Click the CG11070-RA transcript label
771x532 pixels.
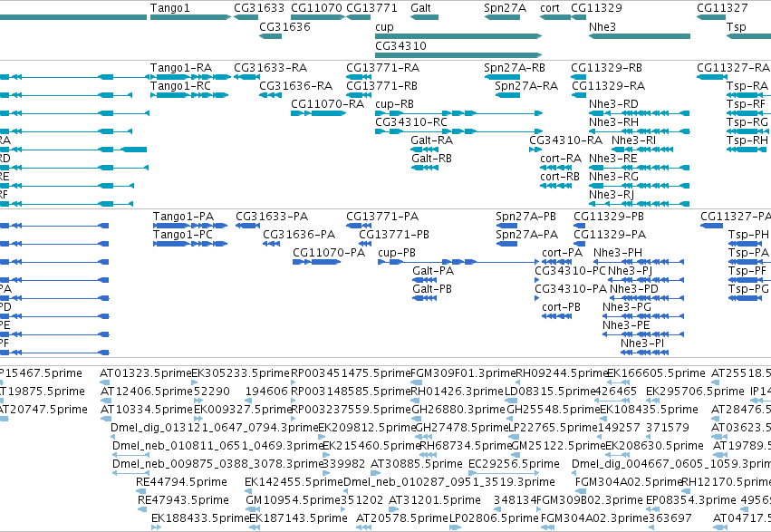(327, 103)
